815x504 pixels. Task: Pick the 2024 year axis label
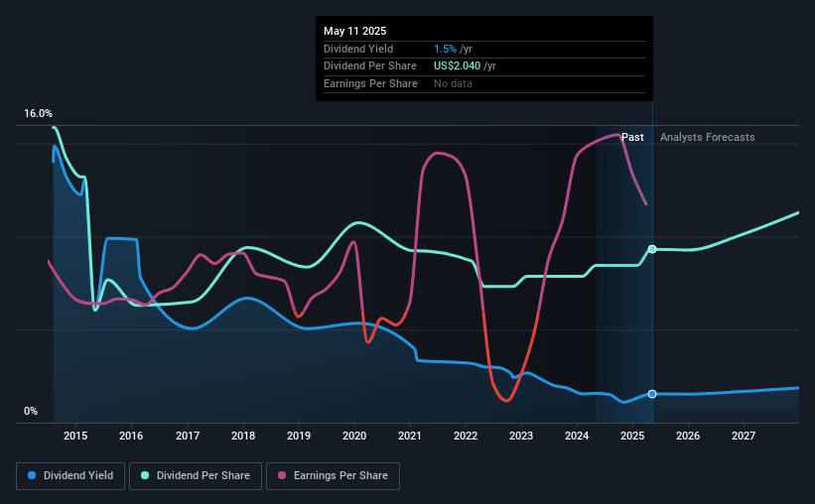coord(578,436)
